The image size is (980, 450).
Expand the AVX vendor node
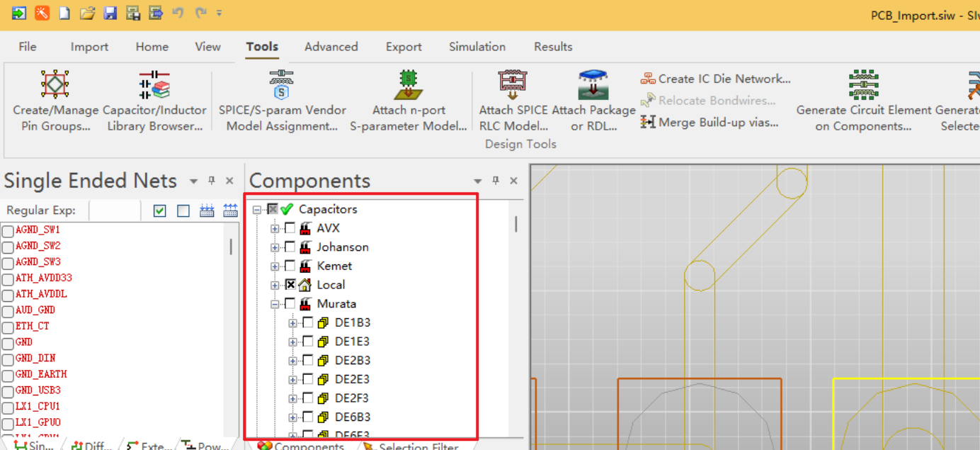click(x=275, y=228)
